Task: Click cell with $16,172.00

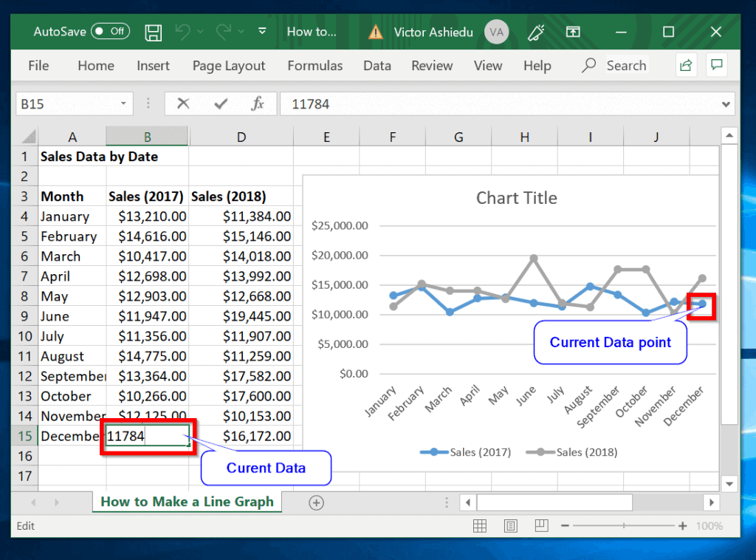Action: [x=241, y=436]
